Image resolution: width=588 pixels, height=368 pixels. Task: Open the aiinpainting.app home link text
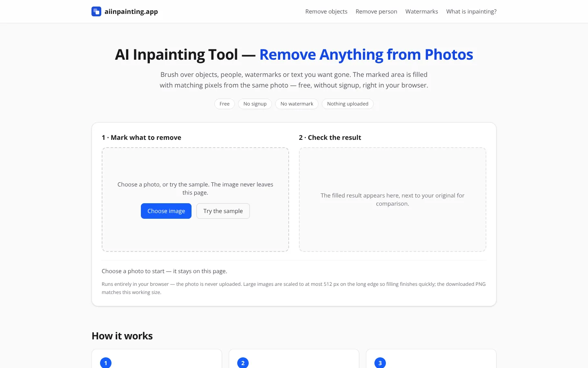[131, 11]
